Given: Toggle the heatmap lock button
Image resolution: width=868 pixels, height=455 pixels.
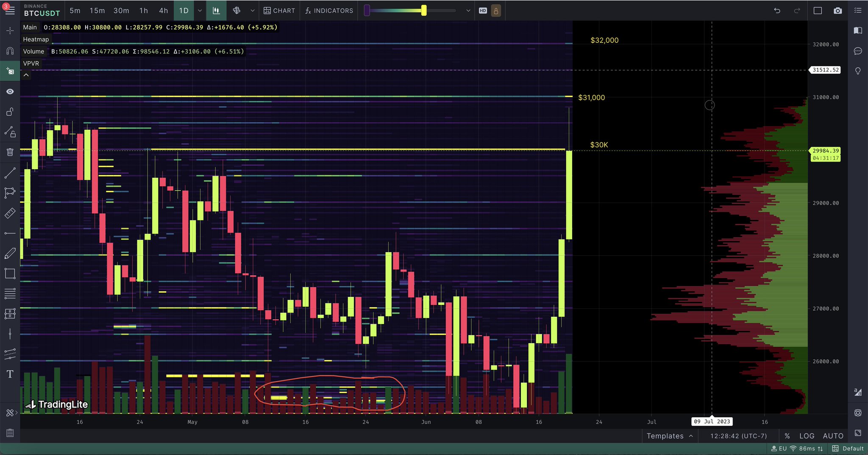Looking at the screenshot, I should pyautogui.click(x=496, y=11).
